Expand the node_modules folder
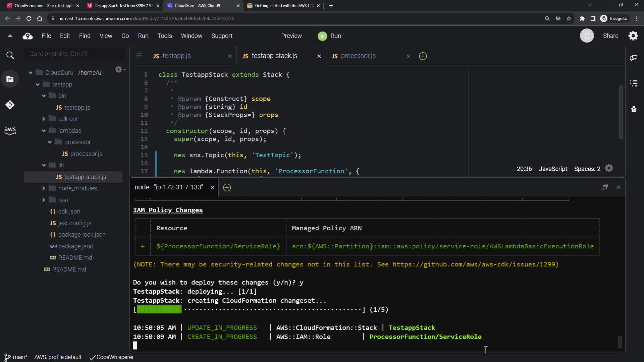The image size is (644, 362). coord(44,188)
